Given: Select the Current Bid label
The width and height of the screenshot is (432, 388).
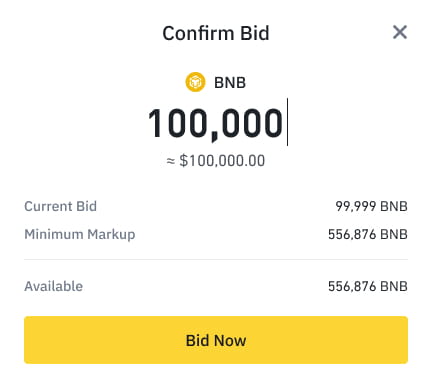Looking at the screenshot, I should pos(60,206).
